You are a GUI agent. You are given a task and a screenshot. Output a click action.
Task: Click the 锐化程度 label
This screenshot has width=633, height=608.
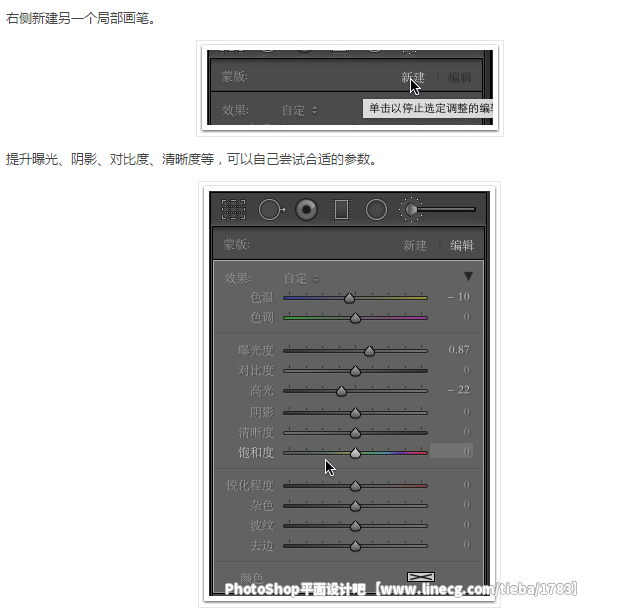(250, 485)
